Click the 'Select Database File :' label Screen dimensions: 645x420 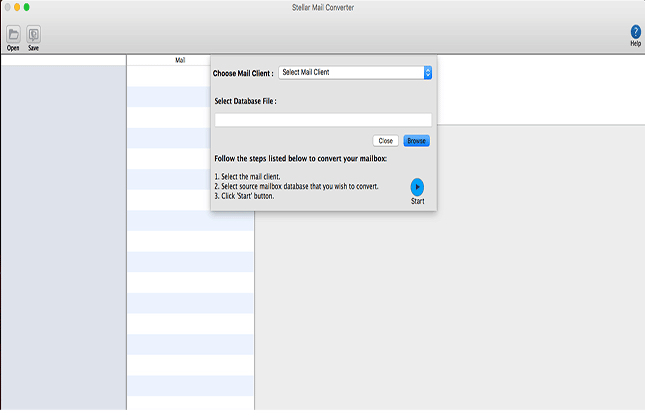pos(246,101)
